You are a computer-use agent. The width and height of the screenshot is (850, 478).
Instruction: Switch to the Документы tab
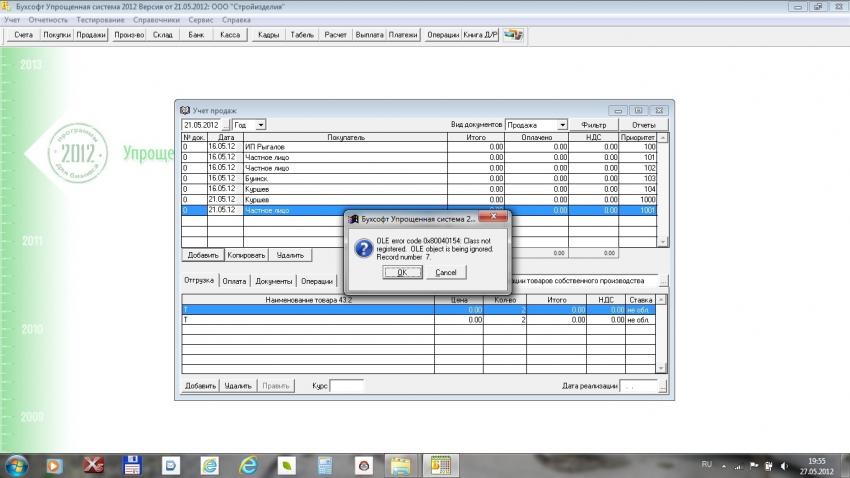click(272, 281)
